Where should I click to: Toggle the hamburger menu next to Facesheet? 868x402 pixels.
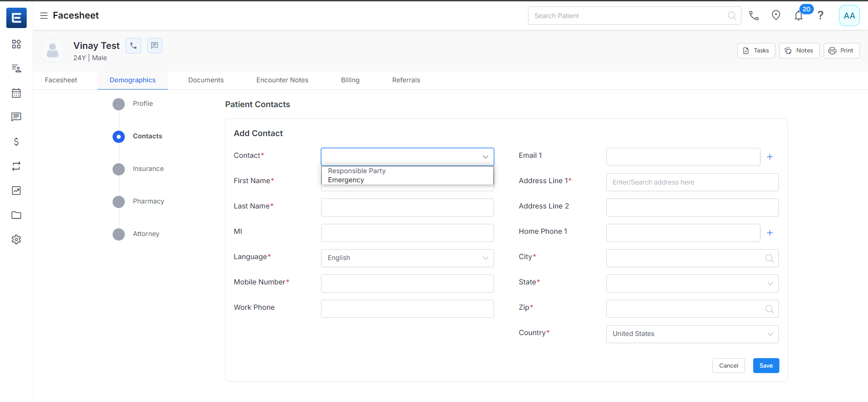(x=44, y=15)
